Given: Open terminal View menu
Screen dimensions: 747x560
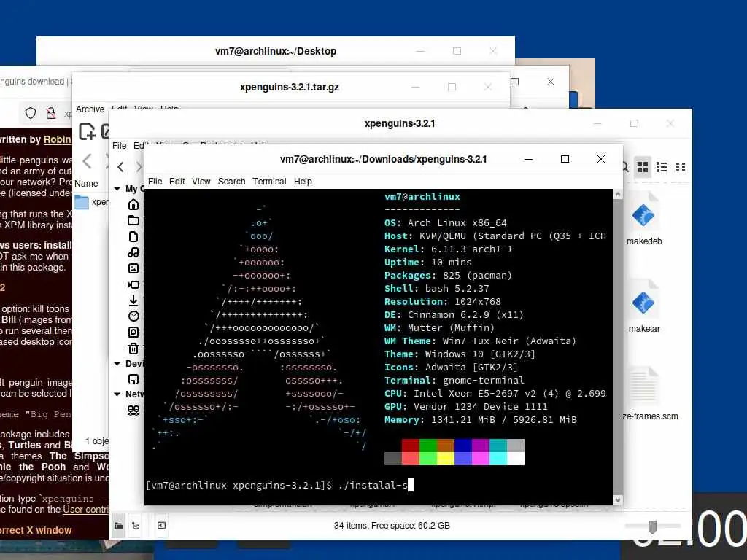Looking at the screenshot, I should tap(201, 182).
